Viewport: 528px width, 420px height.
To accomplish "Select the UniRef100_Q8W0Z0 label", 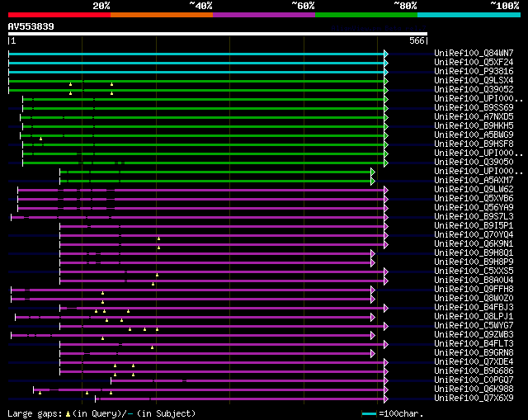I will 474,299.
